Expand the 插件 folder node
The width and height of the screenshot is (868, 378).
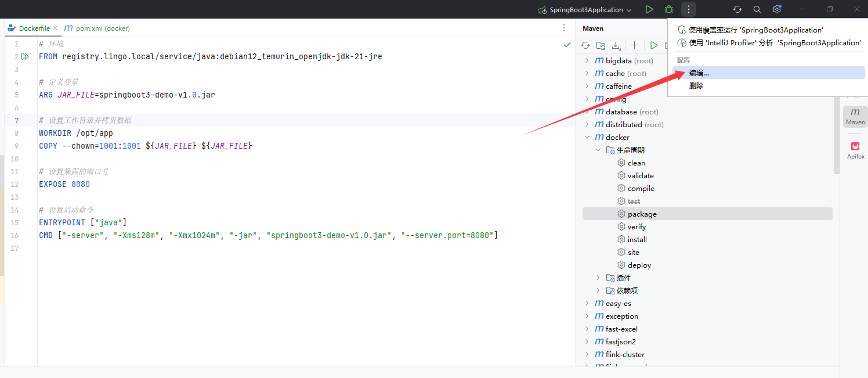[x=598, y=278]
